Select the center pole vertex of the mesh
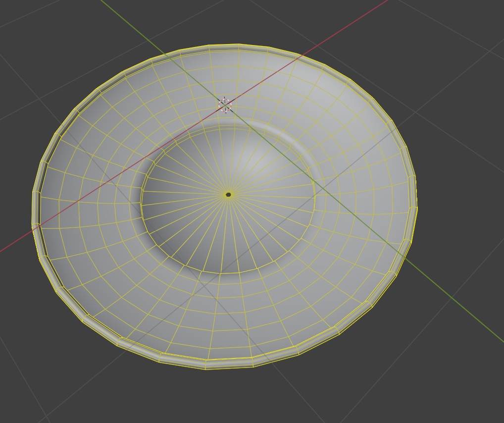The width and height of the screenshot is (504, 423). 229,194
